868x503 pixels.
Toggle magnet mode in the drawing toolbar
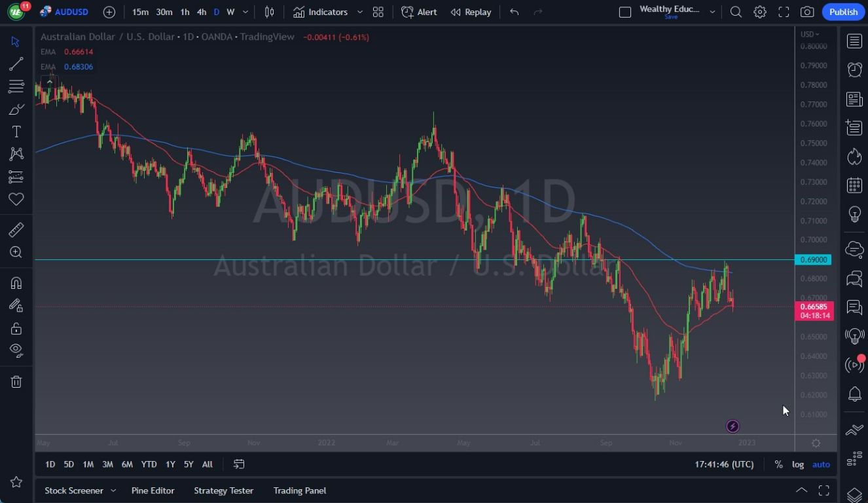(16, 283)
